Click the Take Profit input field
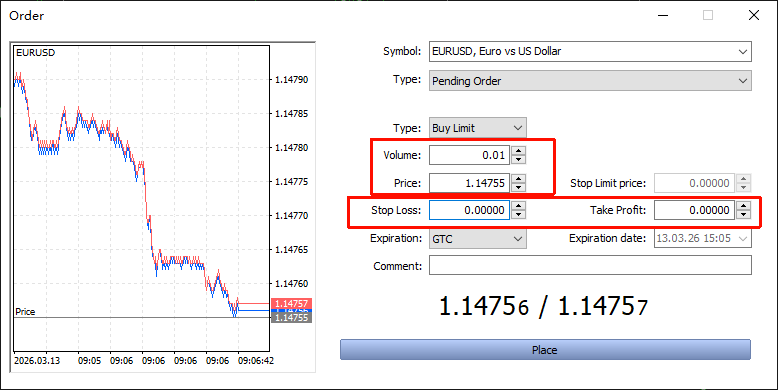Image resolution: width=778 pixels, height=390 pixels. pos(694,210)
